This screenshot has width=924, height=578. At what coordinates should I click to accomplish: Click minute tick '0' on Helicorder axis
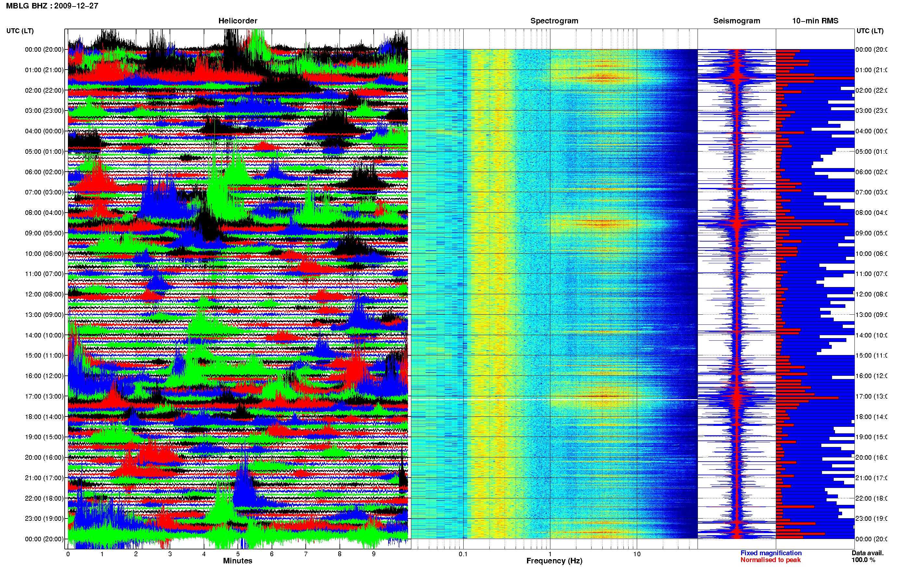pos(68,554)
